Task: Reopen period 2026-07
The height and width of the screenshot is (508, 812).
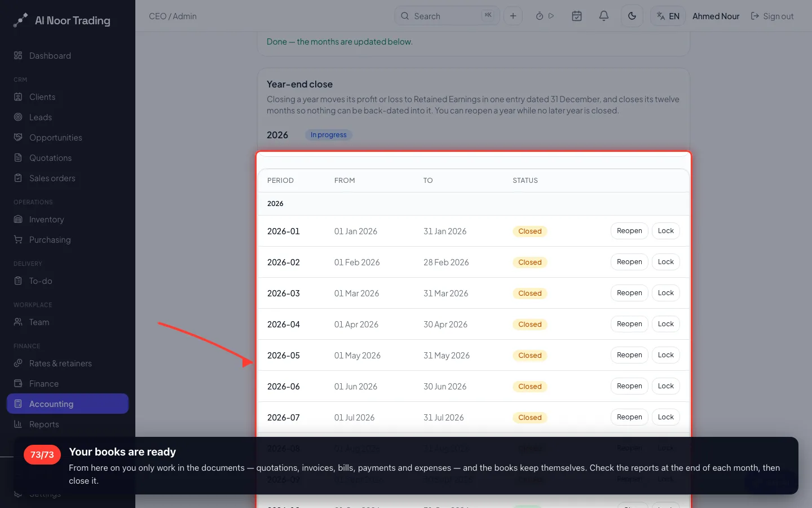Action: coord(629,417)
